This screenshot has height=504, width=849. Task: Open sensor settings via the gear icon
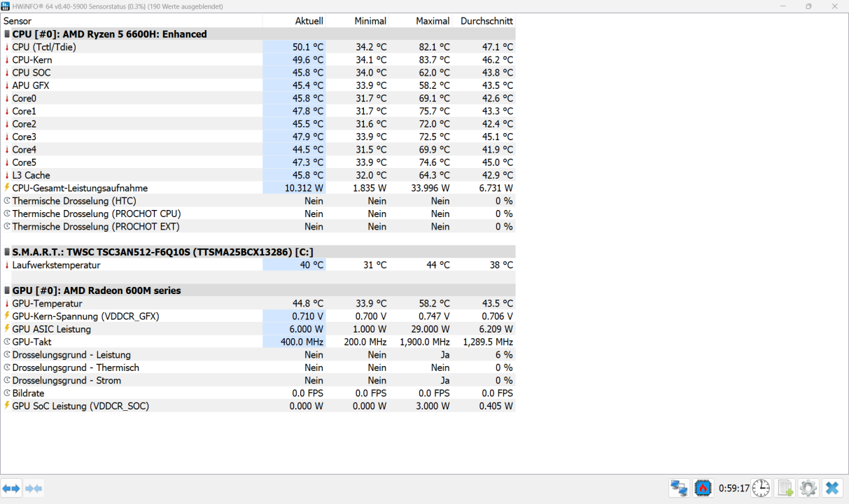click(808, 488)
